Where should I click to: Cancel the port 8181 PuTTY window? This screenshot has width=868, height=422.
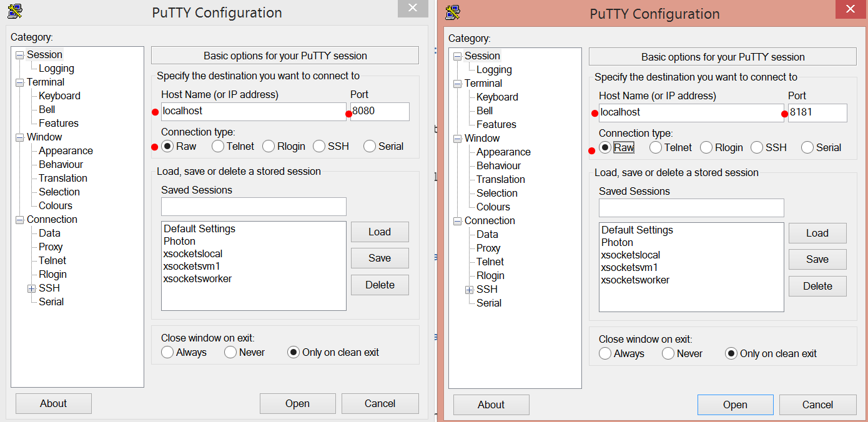[x=818, y=405]
